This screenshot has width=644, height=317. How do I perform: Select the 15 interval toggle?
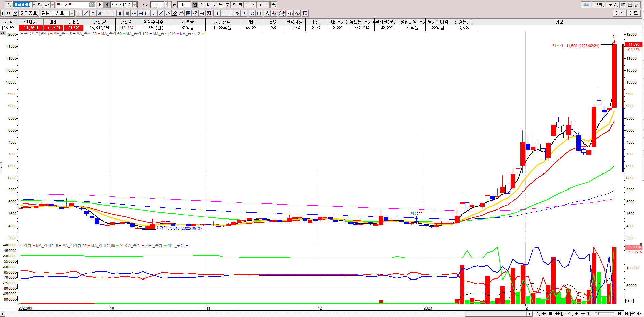(x=267, y=5)
